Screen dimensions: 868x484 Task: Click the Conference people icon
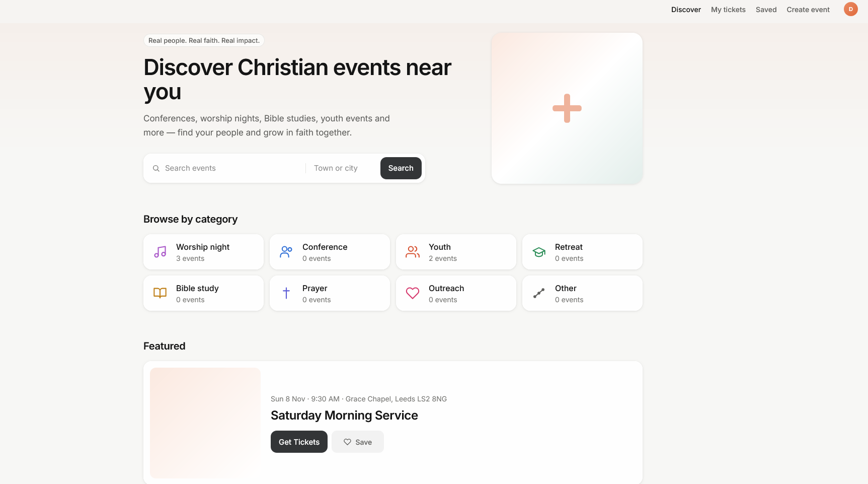pyautogui.click(x=286, y=252)
